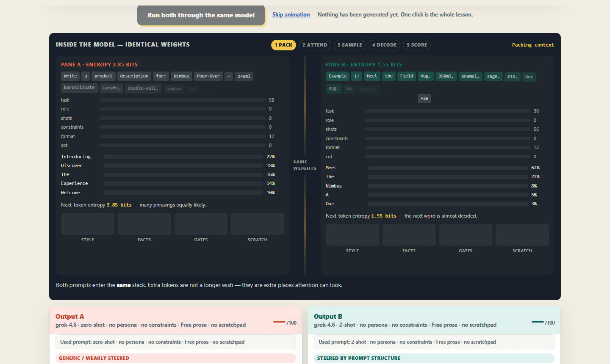Click the 'Example' token in Pane B

pyautogui.click(x=338, y=76)
